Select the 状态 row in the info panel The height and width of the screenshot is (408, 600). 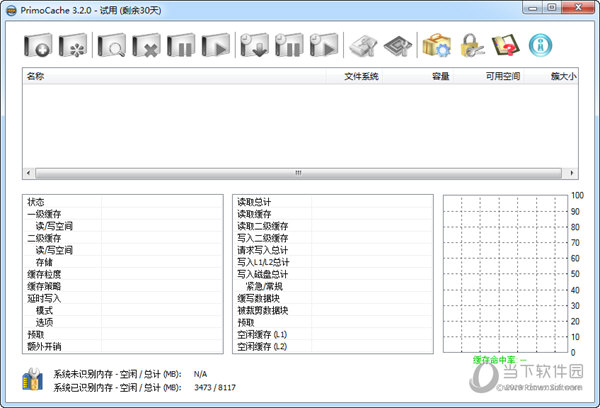point(123,202)
